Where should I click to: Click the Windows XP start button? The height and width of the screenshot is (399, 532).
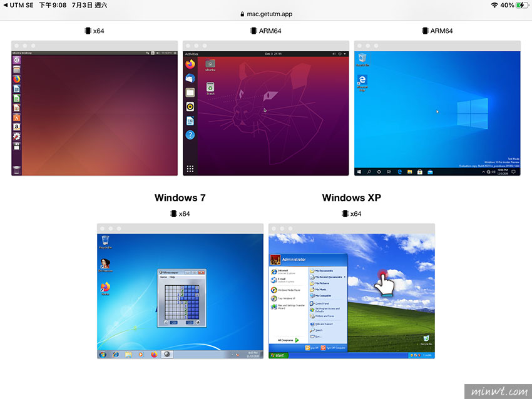coord(279,355)
